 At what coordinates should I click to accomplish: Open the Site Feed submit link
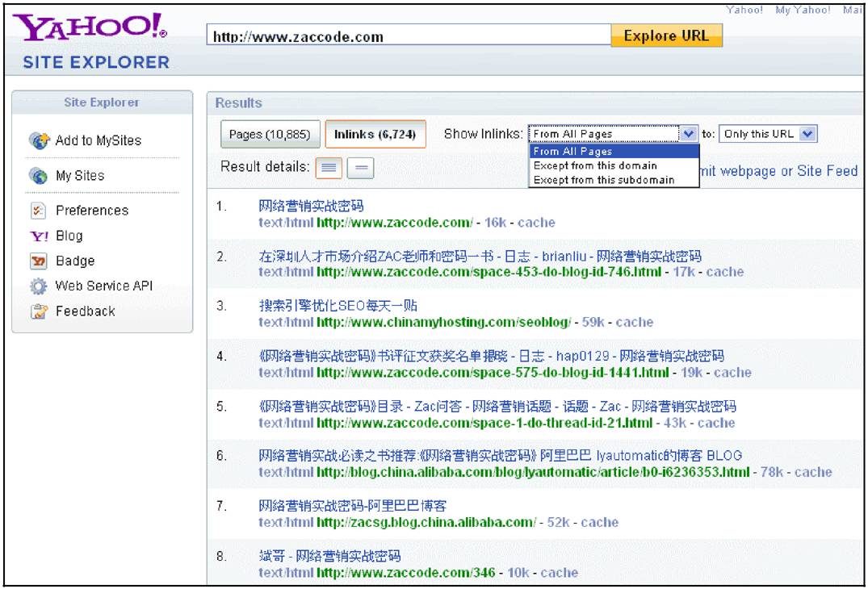tap(778, 171)
